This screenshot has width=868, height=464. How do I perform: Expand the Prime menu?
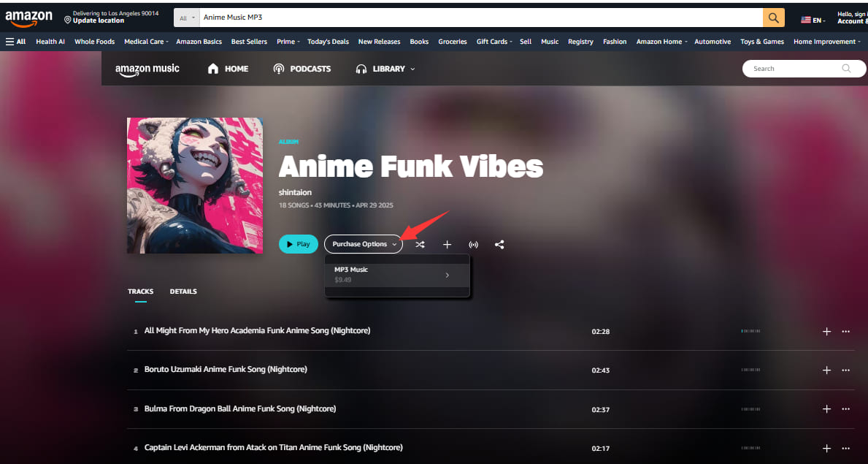click(x=288, y=42)
